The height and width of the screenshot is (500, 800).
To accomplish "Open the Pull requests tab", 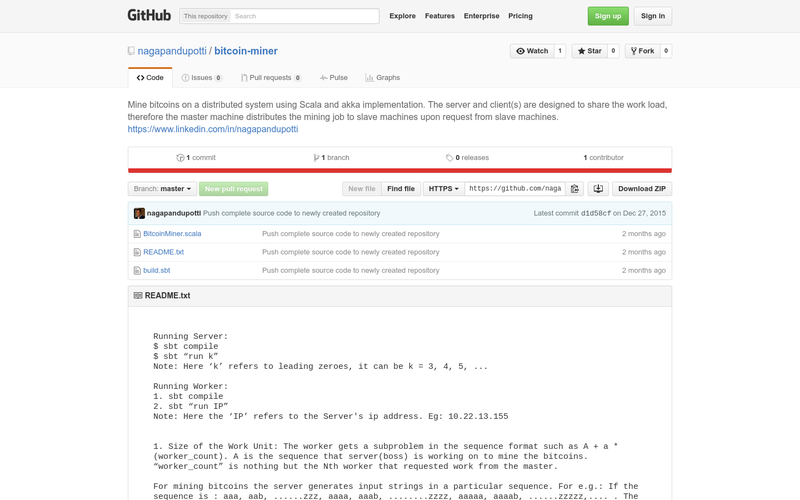I will pyautogui.click(x=271, y=78).
